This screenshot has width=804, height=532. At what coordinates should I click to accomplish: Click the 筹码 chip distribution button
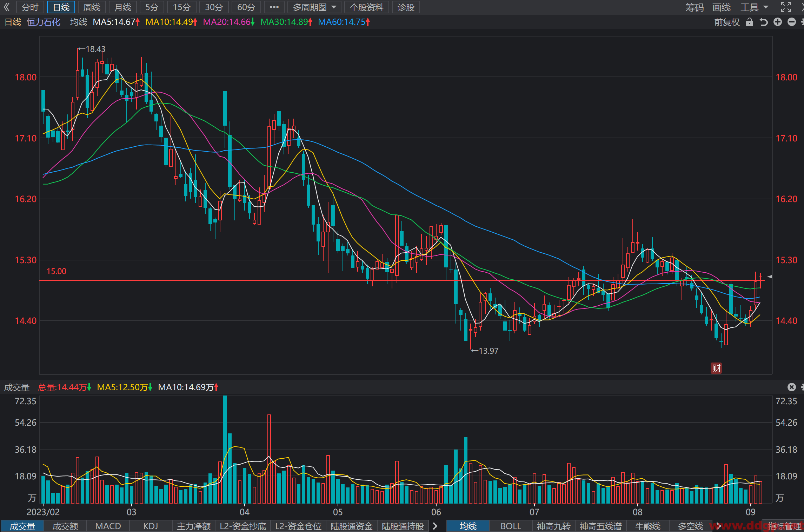point(695,7)
